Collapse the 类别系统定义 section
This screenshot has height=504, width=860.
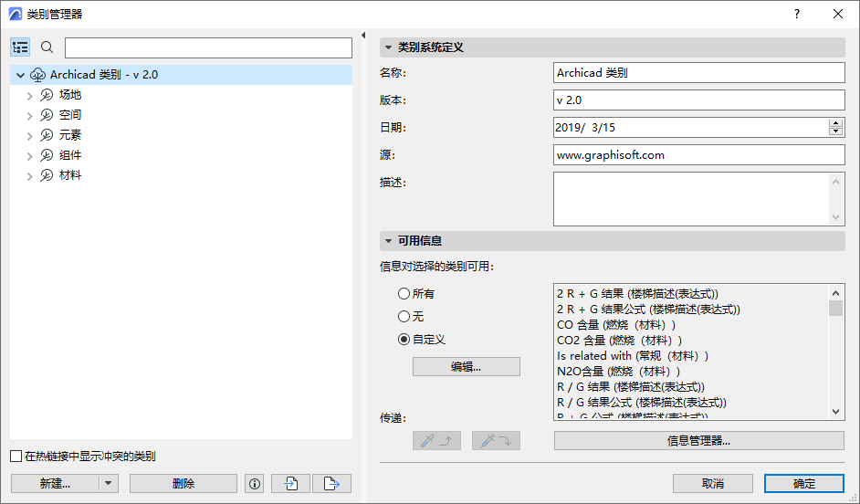(x=388, y=47)
